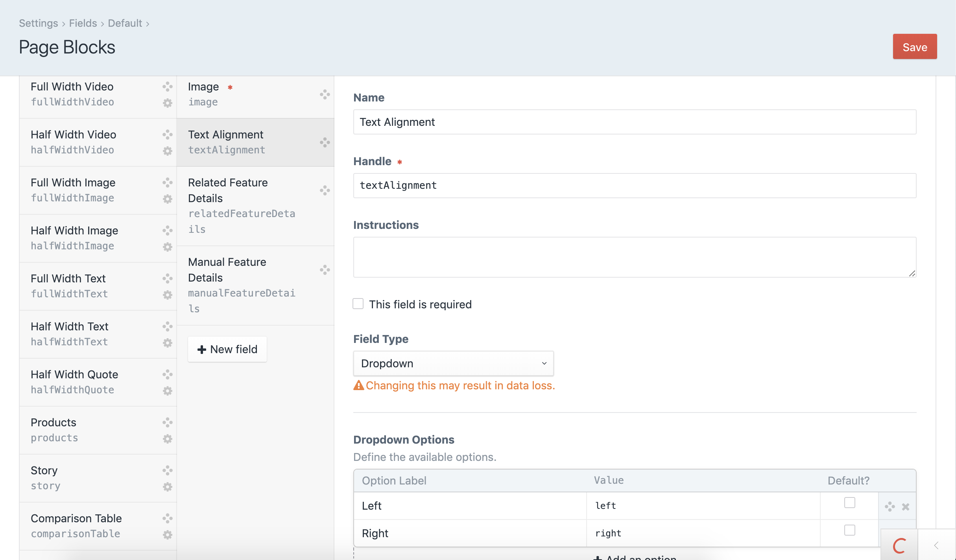Click the Save button
The width and height of the screenshot is (956, 560).
(x=914, y=46)
